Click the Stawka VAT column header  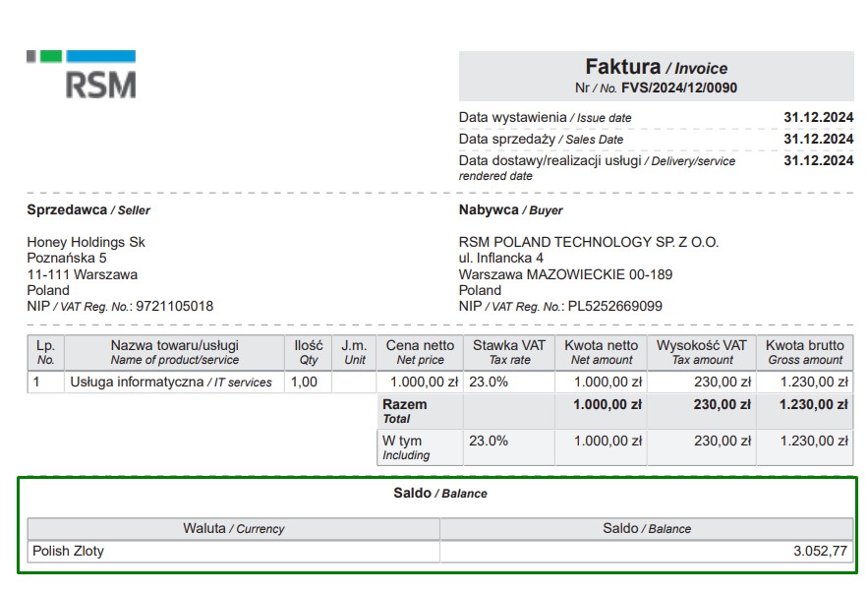click(x=508, y=352)
